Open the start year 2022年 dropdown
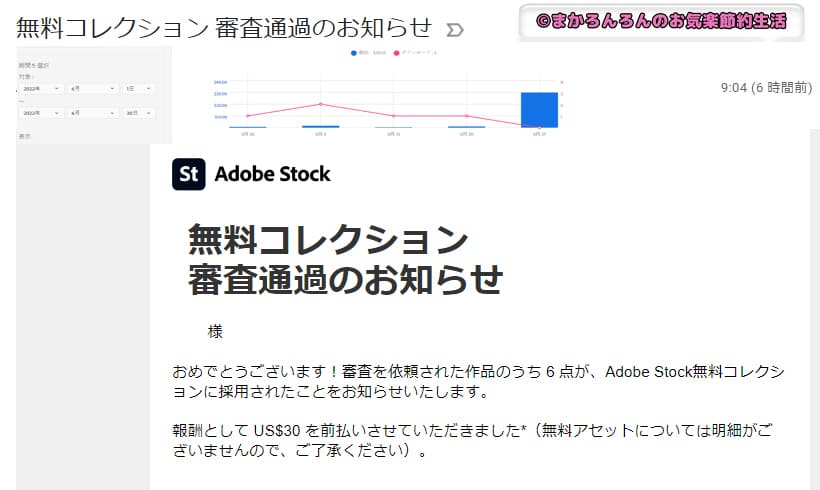The width and height of the screenshot is (820, 490). [41, 89]
